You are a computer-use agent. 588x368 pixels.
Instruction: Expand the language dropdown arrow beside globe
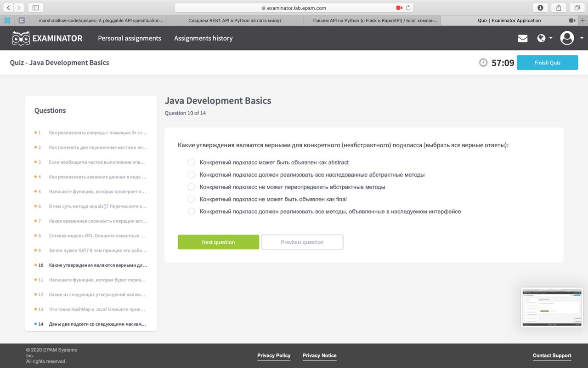pos(551,38)
